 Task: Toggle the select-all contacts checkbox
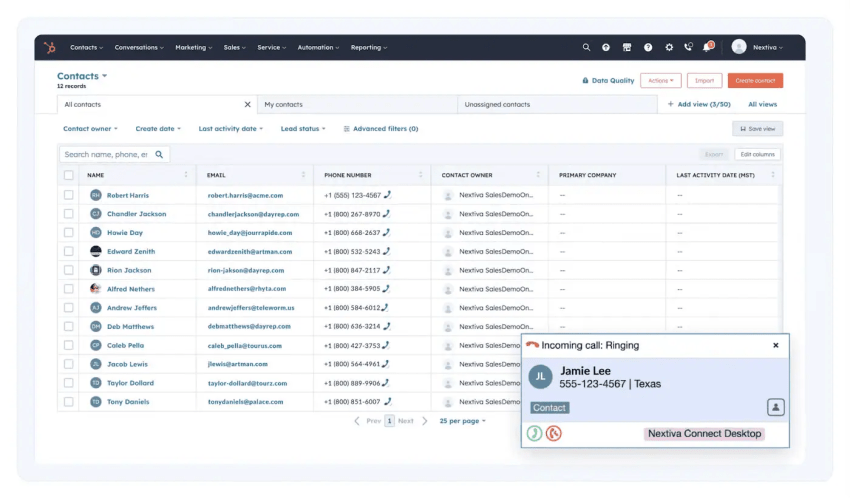(68, 175)
